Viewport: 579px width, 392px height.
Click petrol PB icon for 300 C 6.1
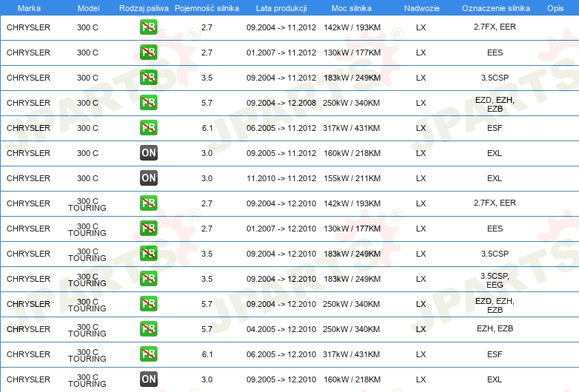pos(148,128)
